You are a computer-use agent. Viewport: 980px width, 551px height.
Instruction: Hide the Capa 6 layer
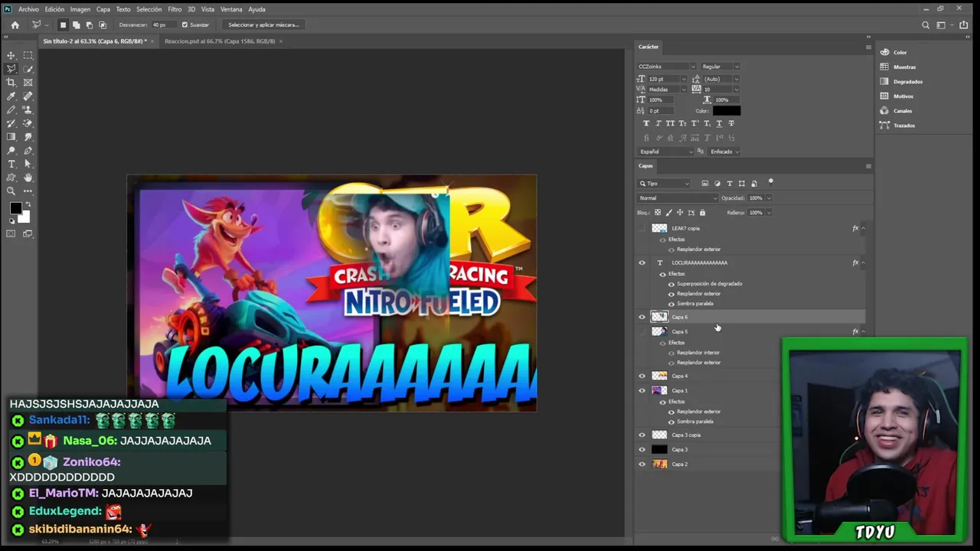pos(642,317)
